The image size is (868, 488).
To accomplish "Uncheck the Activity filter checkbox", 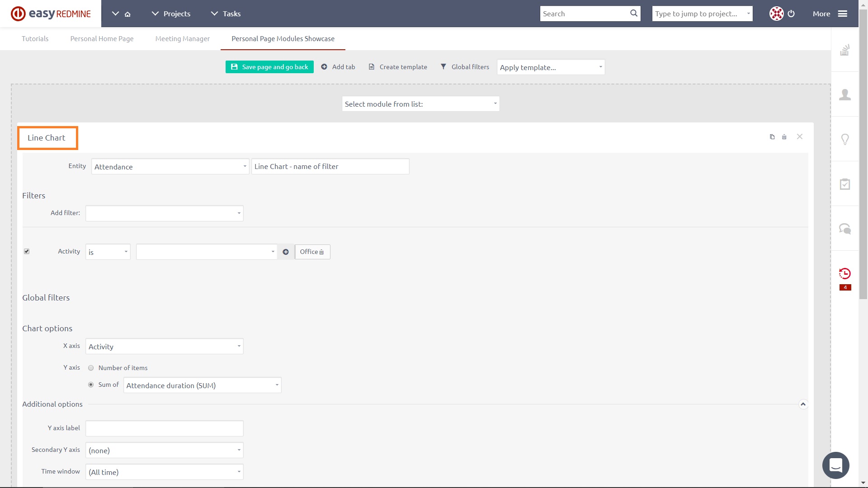I will tap(27, 252).
